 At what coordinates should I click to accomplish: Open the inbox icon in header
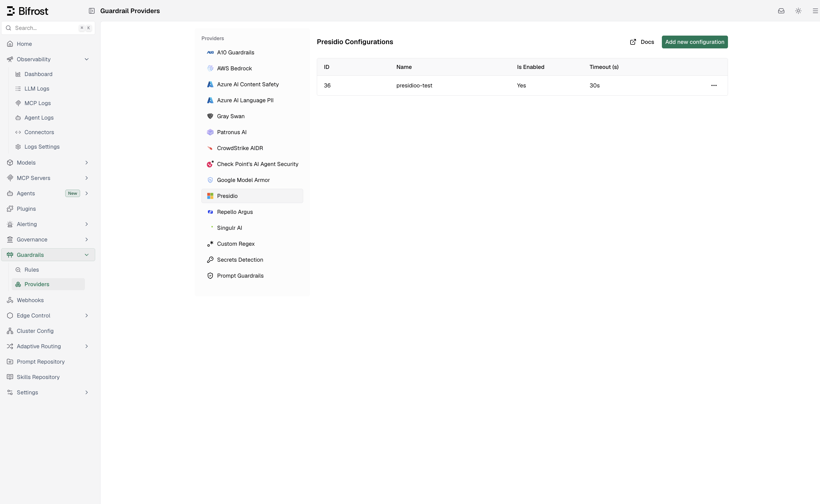[781, 11]
